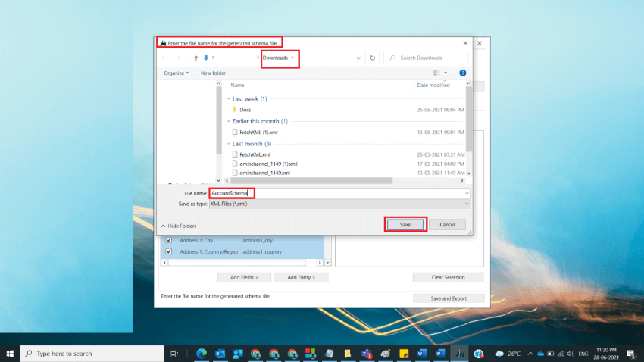
Task: Open Microsoft Teams from the taskbar
Action: [367, 354]
